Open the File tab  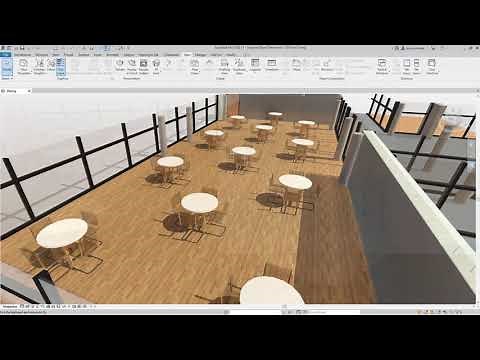coord(6,54)
